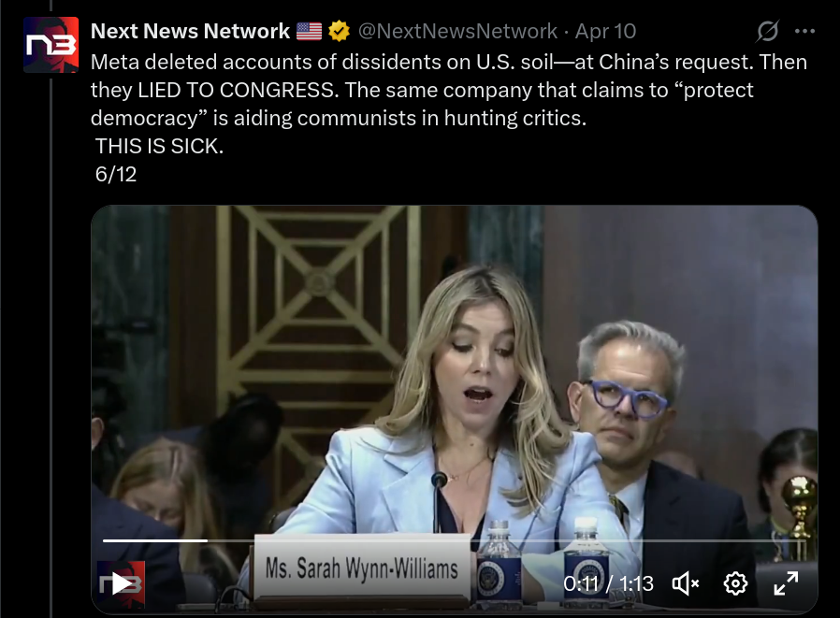840x618 pixels.
Task: Play the video with the play button
Action: 121,583
